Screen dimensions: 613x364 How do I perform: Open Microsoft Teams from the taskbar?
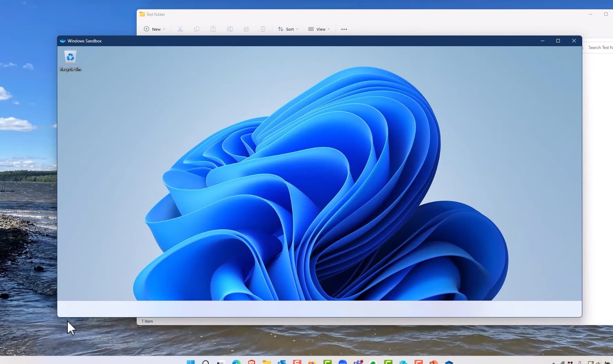[358, 362]
